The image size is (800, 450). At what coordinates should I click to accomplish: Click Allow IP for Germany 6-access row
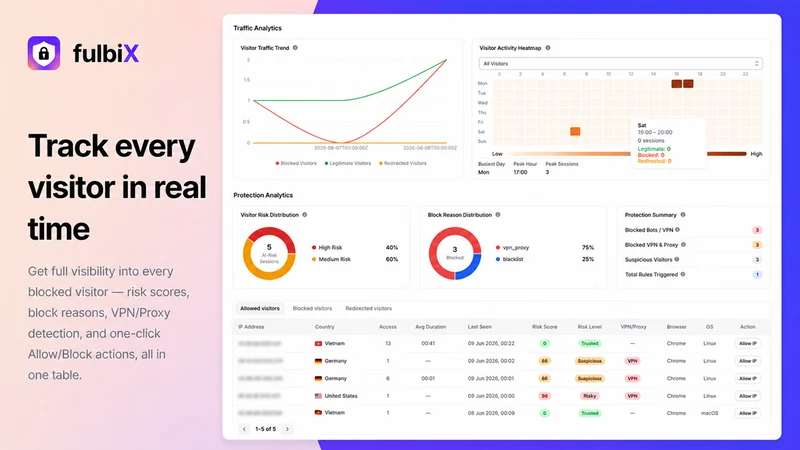[747, 378]
